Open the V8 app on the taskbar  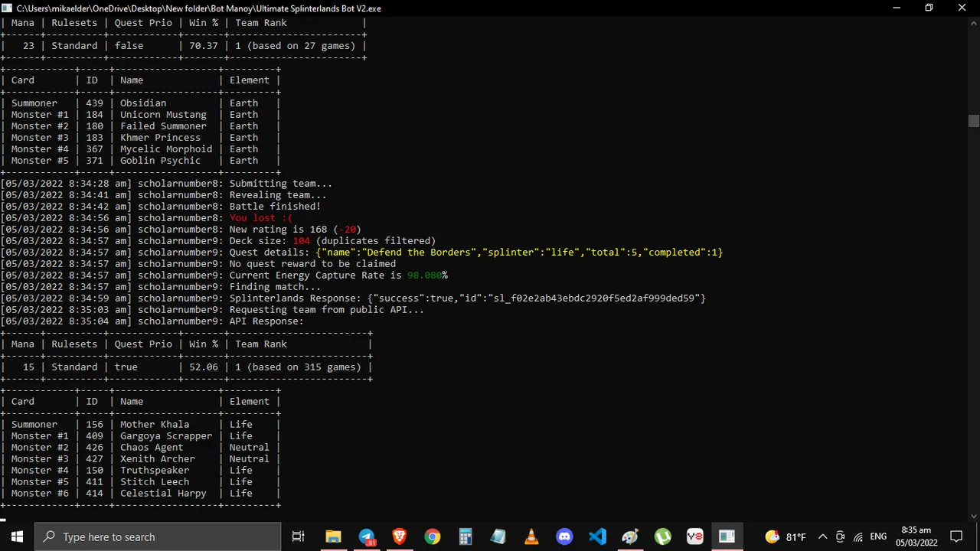coord(695,536)
